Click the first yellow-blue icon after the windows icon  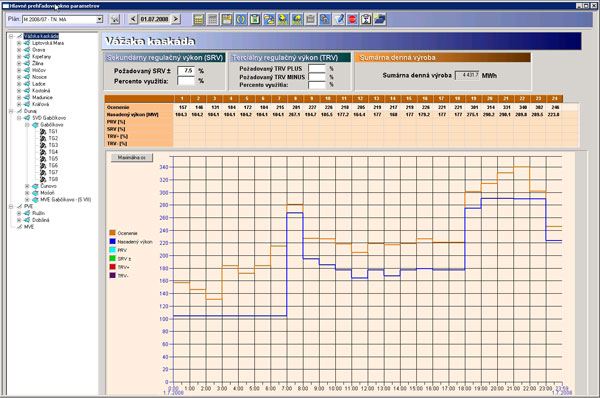pos(283,19)
